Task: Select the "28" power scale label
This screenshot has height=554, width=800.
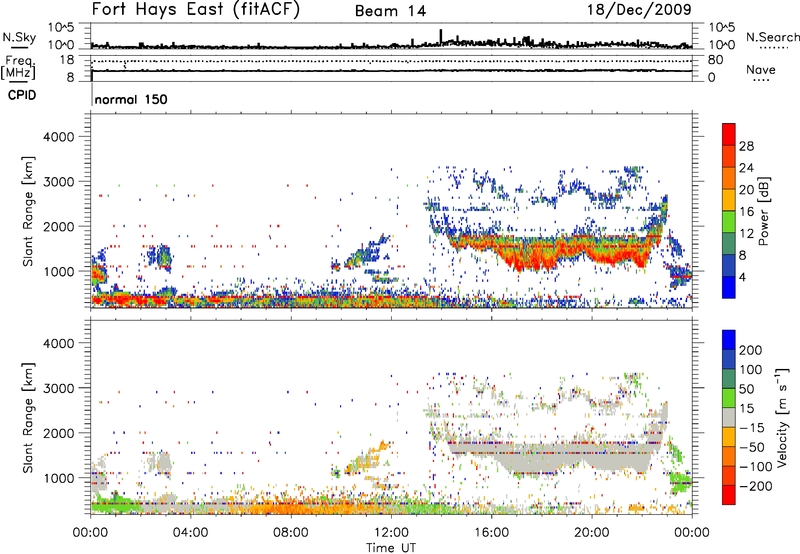Action: coord(746,146)
